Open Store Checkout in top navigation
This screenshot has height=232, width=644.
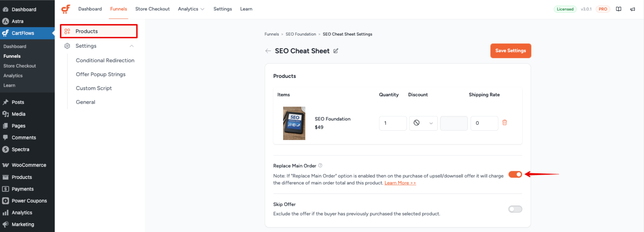152,9
